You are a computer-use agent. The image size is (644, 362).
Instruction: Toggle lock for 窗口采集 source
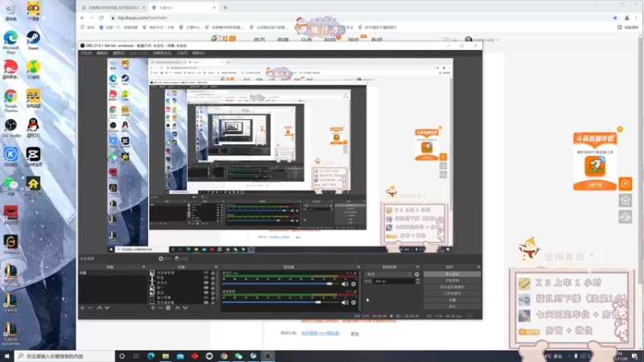point(213,298)
